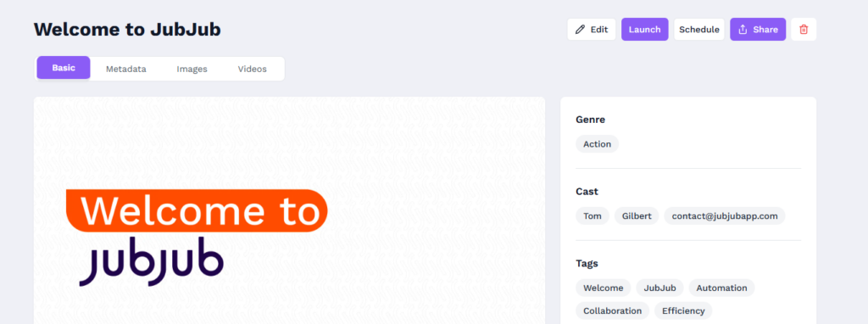Select the Basic tab
This screenshot has width=868, height=324.
[x=64, y=68]
